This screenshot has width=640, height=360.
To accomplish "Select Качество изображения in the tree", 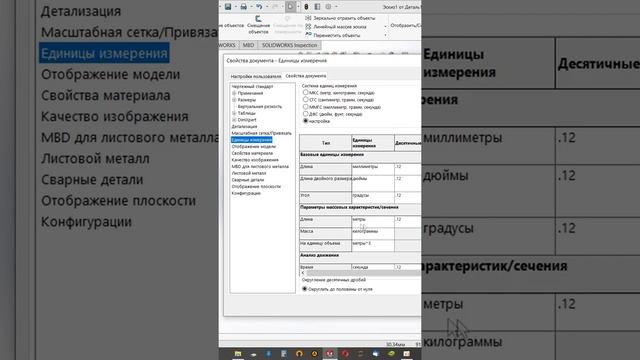I will (x=255, y=160).
